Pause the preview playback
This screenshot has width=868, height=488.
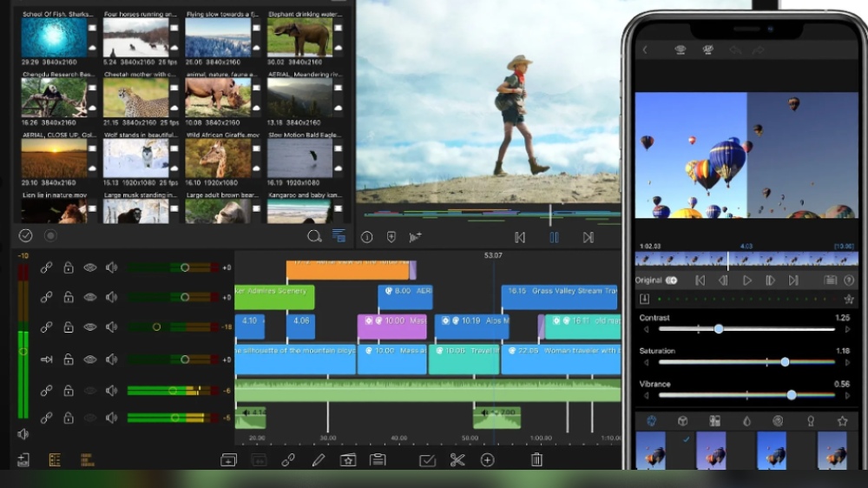coord(554,238)
